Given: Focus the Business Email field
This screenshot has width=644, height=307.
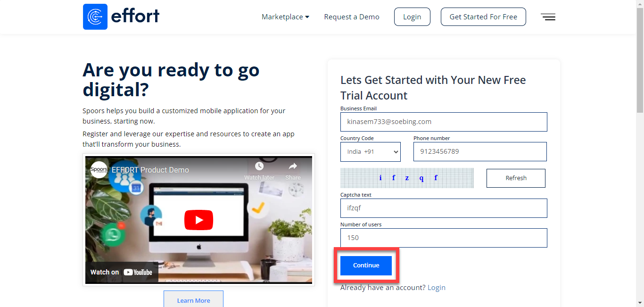Looking at the screenshot, I should pos(444,122).
